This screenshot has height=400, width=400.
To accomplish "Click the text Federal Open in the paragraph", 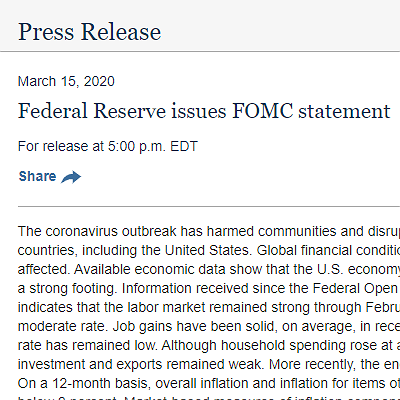I will click(355, 288).
